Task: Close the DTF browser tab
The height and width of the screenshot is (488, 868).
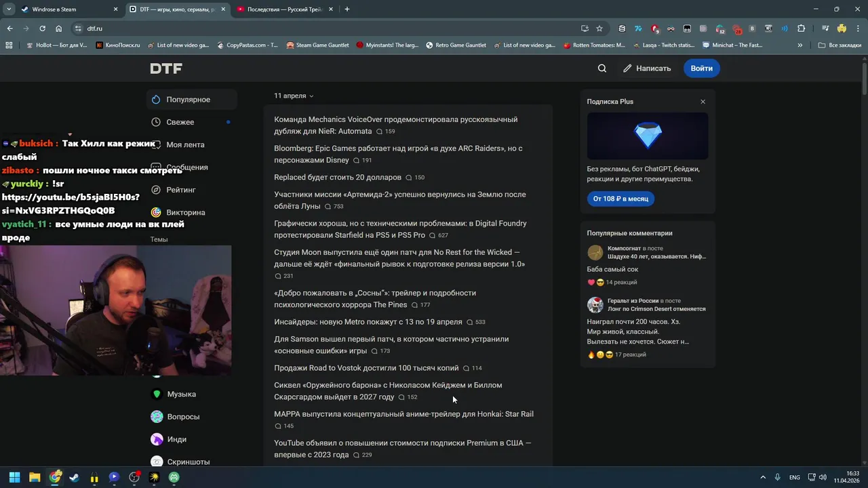Action: pos(224,9)
